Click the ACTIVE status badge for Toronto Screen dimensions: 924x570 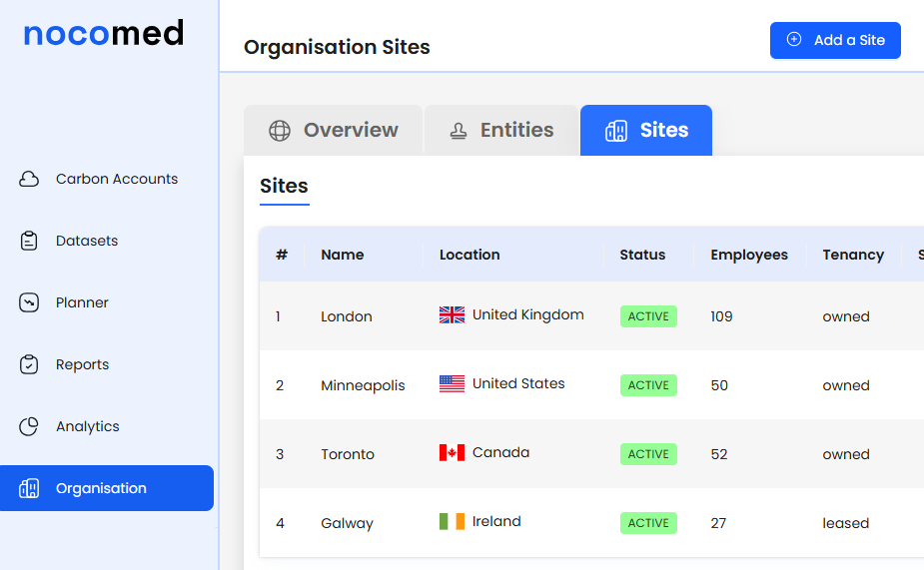(648, 454)
